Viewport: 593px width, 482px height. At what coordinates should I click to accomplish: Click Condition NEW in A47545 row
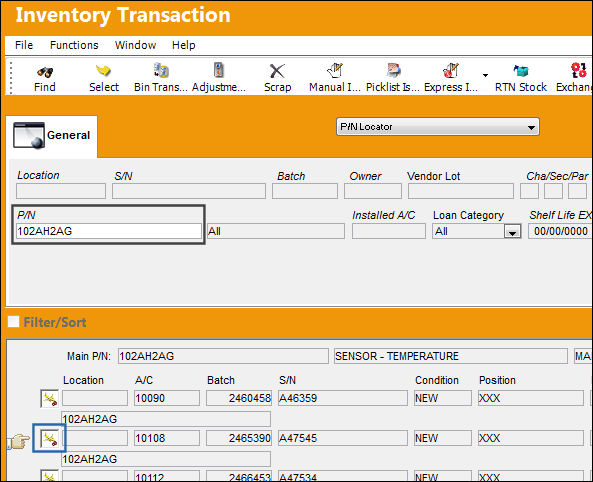442,438
